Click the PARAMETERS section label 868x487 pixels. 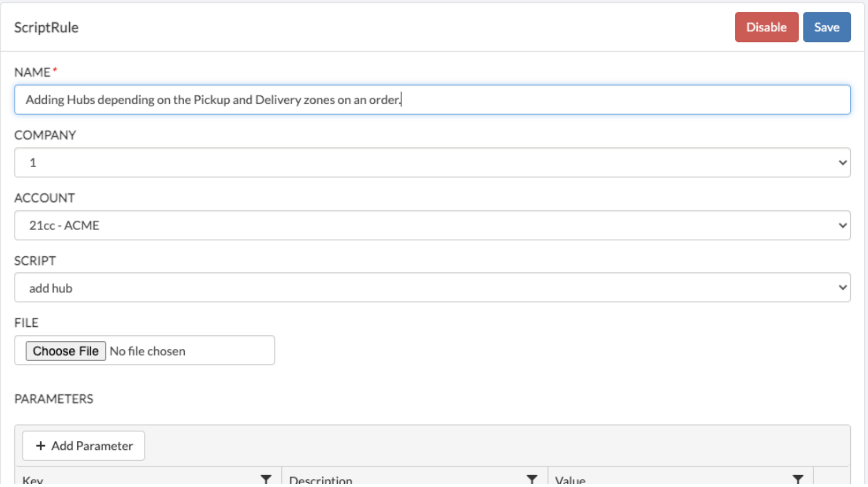tap(54, 399)
